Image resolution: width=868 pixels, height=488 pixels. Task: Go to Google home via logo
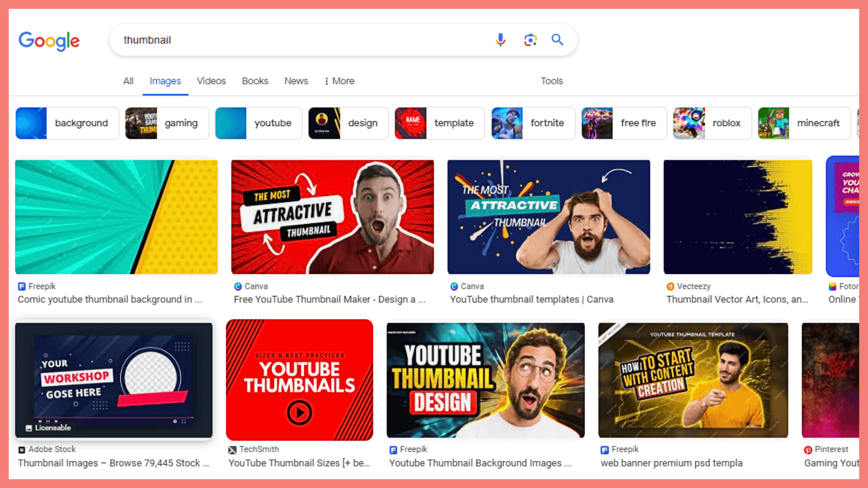(49, 41)
